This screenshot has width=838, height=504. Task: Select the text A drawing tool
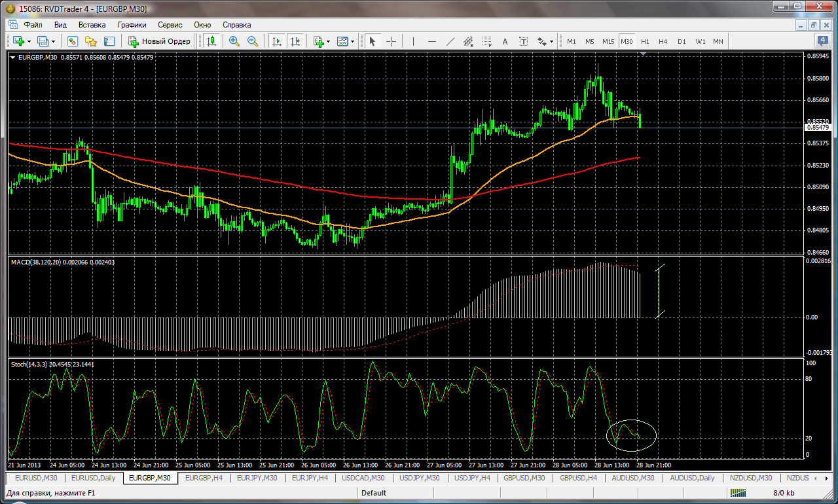(505, 41)
